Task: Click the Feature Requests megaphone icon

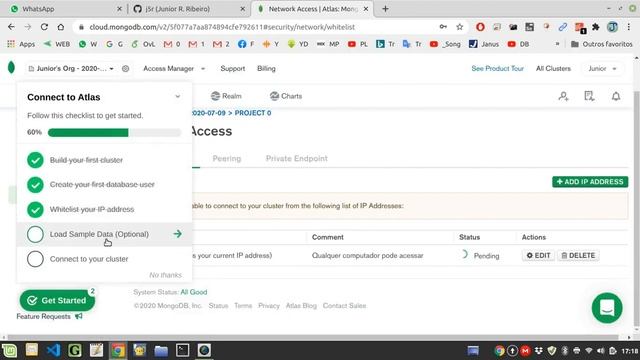Action: [x=79, y=316]
